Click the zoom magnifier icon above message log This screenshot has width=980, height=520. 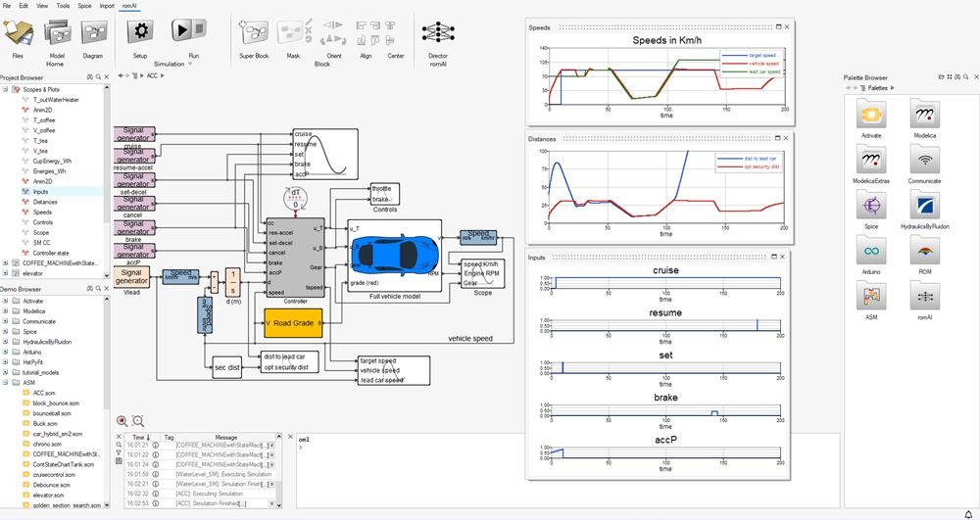(x=138, y=420)
